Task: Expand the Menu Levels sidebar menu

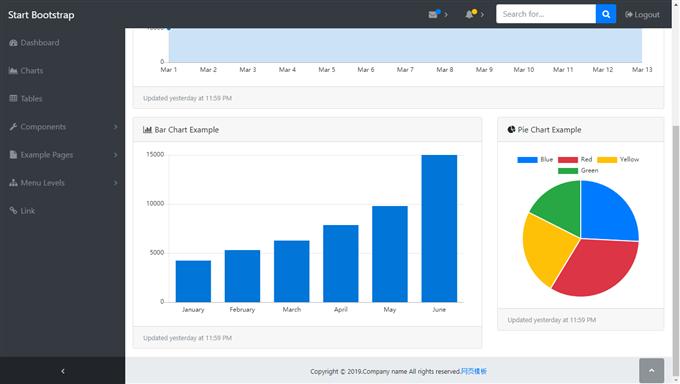Action: coord(62,183)
